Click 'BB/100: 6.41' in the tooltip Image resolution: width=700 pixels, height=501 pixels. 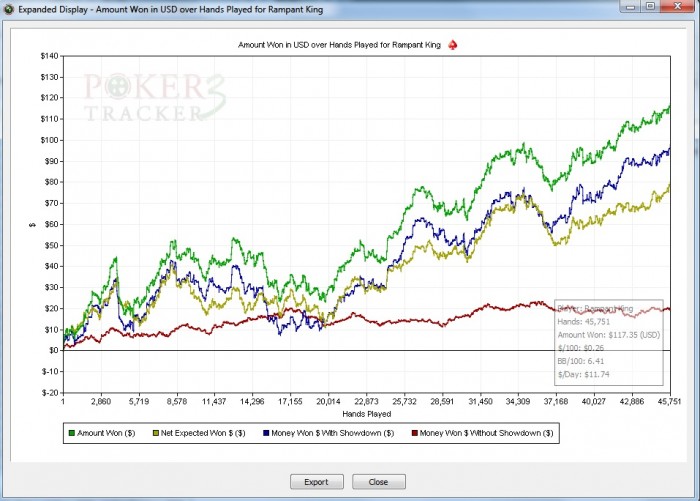[x=580, y=361]
